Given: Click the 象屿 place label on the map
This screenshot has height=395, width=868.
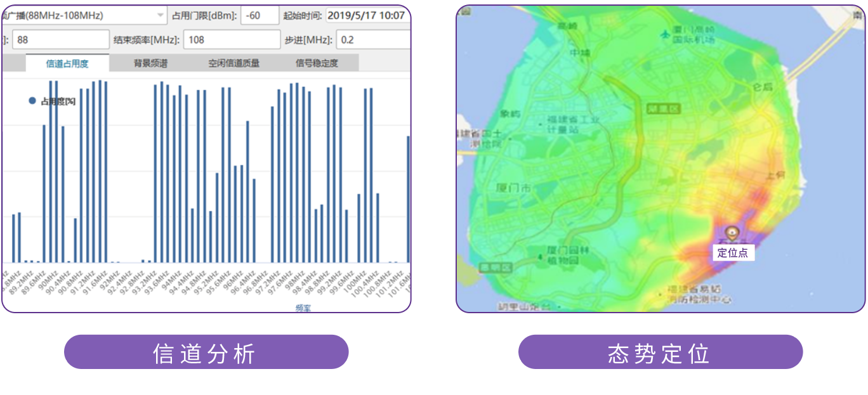Looking at the screenshot, I should coord(510,114).
